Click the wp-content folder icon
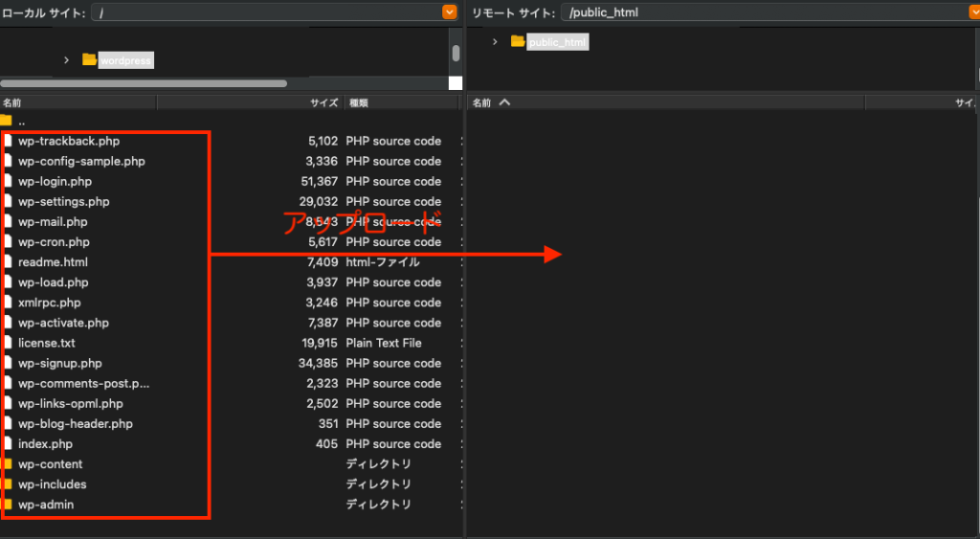This screenshot has width=980, height=539. [x=8, y=464]
